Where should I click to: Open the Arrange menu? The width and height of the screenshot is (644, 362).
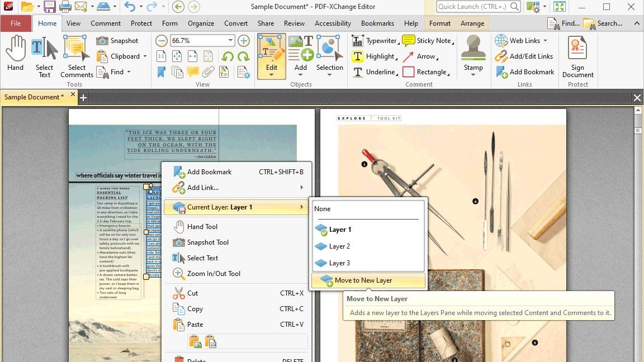point(472,23)
